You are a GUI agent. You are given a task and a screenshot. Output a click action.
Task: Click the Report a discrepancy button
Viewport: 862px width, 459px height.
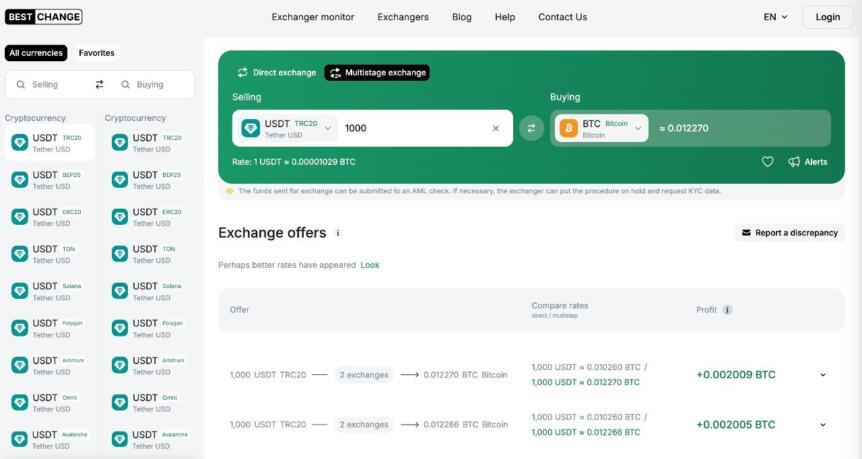pos(789,233)
